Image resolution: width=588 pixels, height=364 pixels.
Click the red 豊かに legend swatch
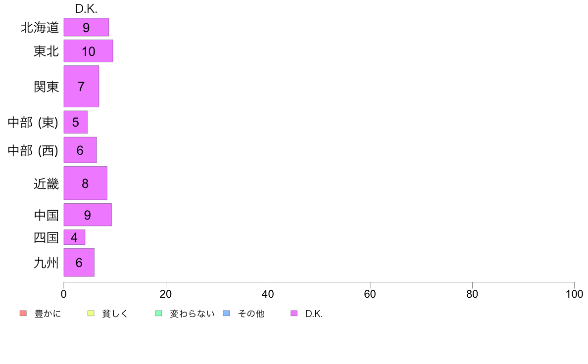pyautogui.click(x=23, y=314)
